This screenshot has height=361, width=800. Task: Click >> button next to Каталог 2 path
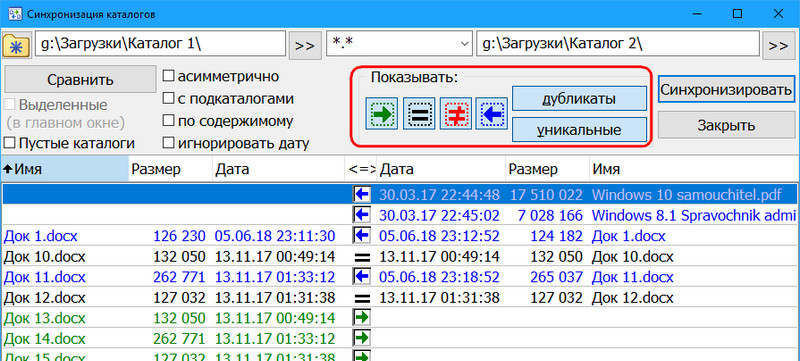pos(778,45)
